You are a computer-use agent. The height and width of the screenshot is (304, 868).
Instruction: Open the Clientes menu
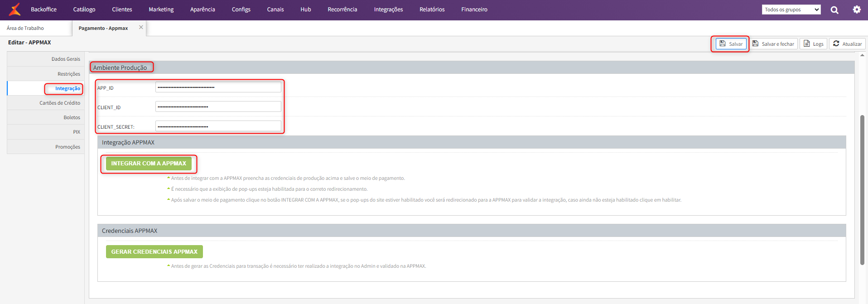click(122, 10)
